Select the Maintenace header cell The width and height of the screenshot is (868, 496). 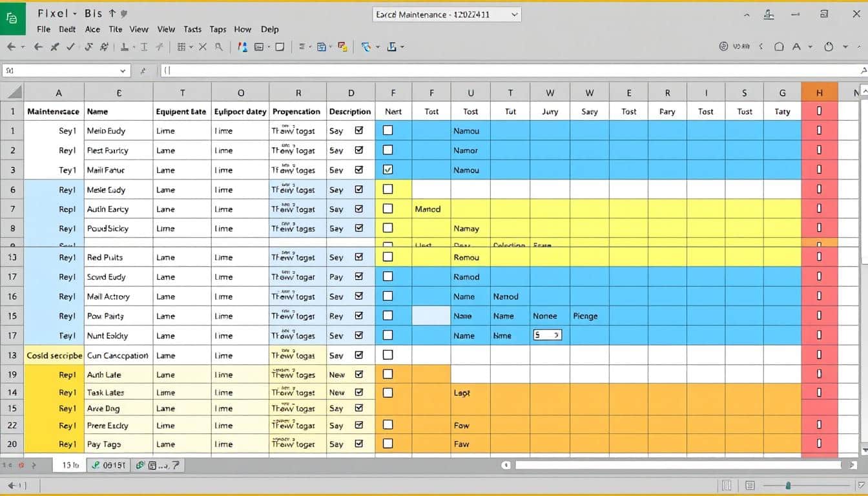pyautogui.click(x=54, y=111)
